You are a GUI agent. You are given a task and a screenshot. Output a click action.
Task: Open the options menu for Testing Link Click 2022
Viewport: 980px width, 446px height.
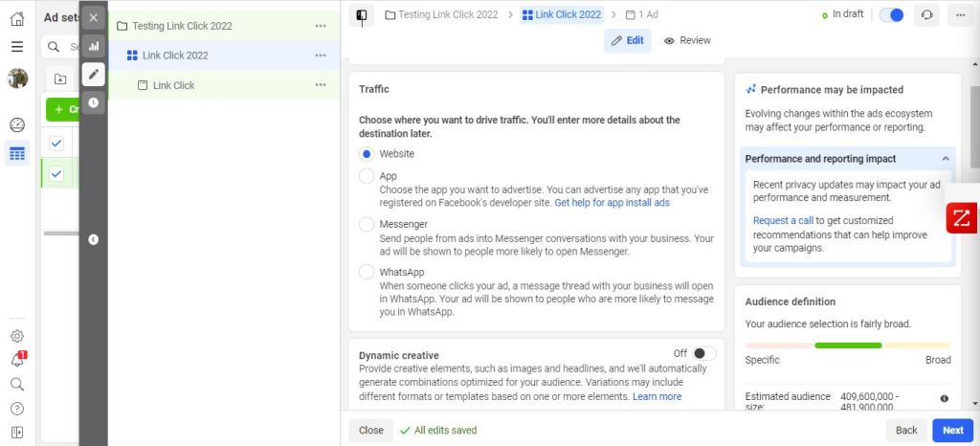[321, 26]
